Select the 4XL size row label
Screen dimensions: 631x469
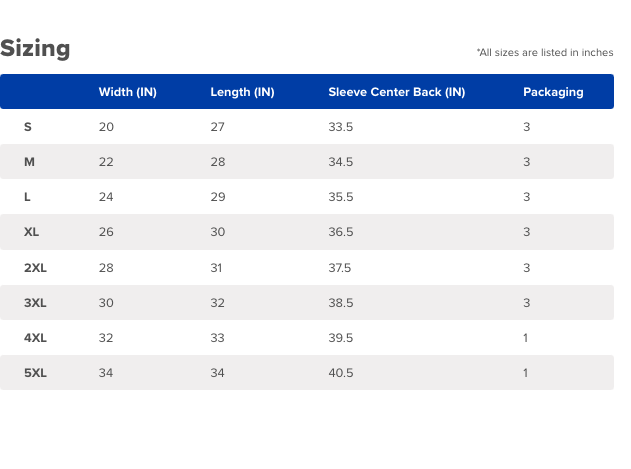click(35, 338)
